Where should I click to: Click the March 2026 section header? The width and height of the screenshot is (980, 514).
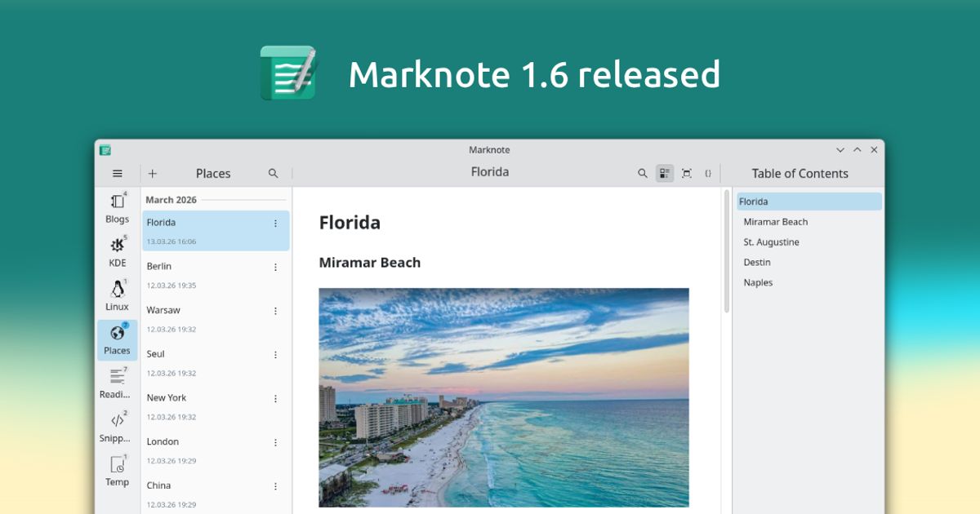[x=171, y=200]
